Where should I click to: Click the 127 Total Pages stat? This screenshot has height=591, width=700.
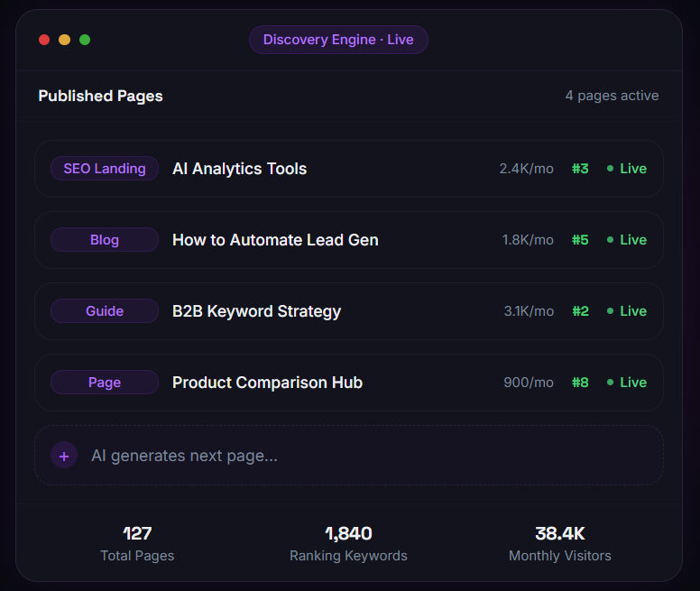[x=137, y=543]
